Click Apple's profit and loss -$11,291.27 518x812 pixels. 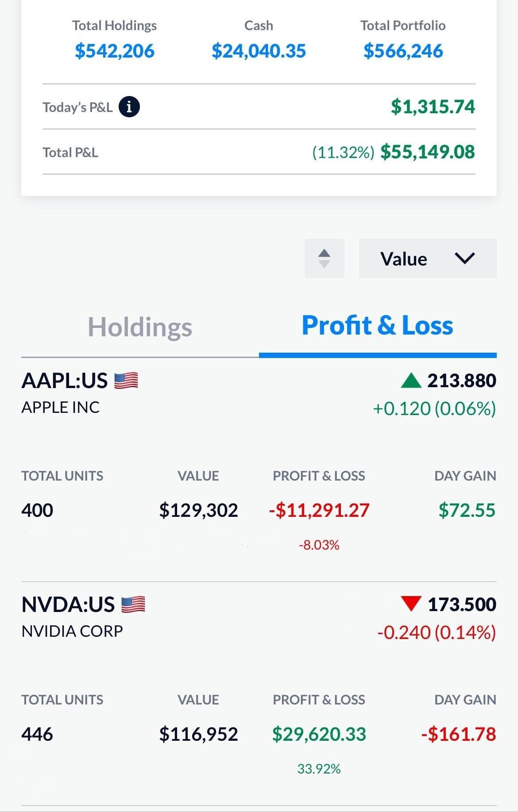coord(319,510)
